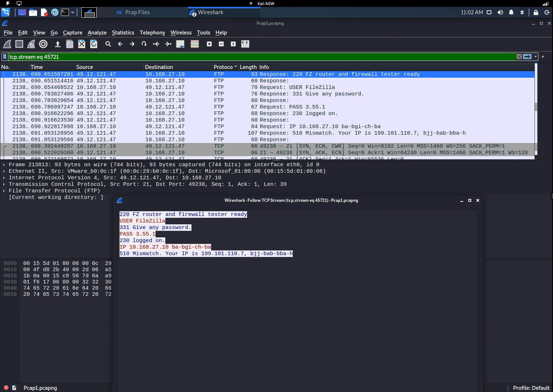Open the Help menu
Screen dimensions: 553x392
pos(221,33)
